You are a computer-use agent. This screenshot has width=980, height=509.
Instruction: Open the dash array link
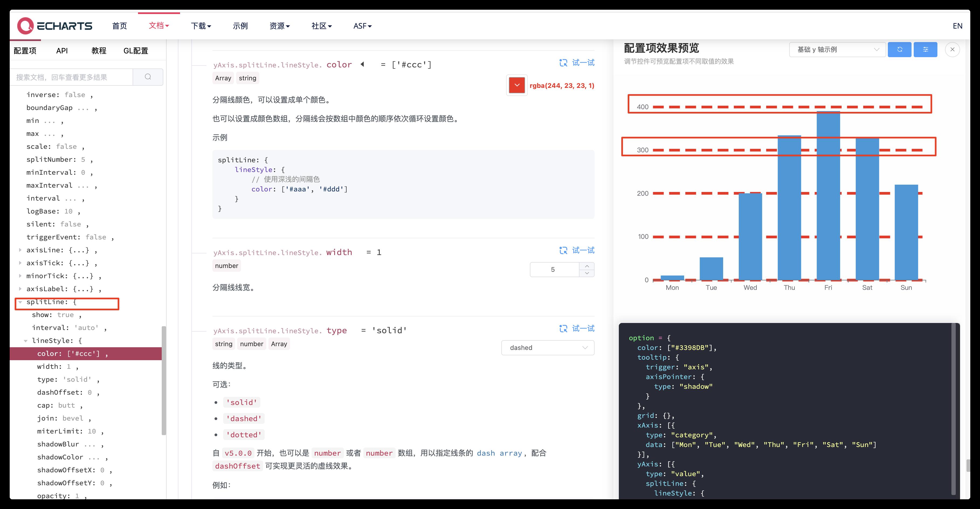(499, 453)
